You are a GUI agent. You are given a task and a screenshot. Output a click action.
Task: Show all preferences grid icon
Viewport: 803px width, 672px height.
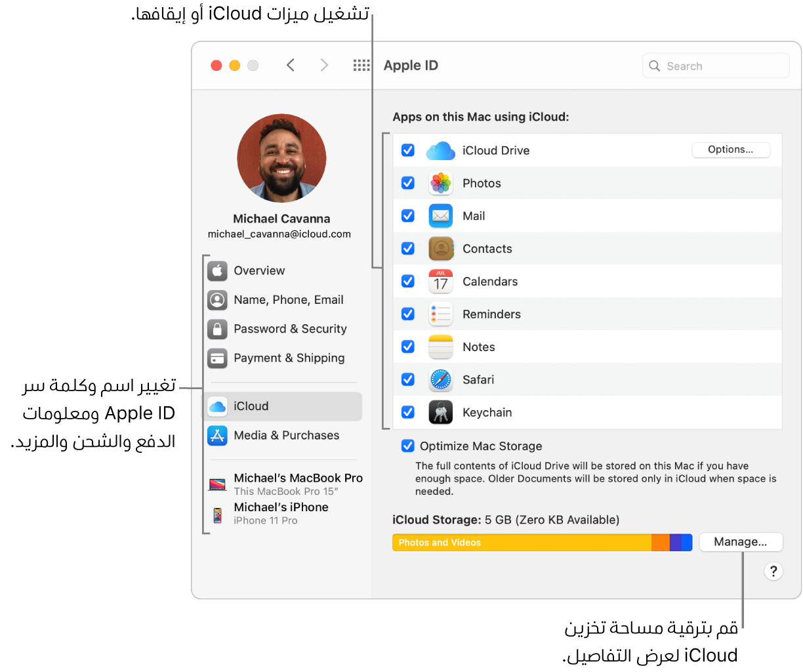pos(361,65)
